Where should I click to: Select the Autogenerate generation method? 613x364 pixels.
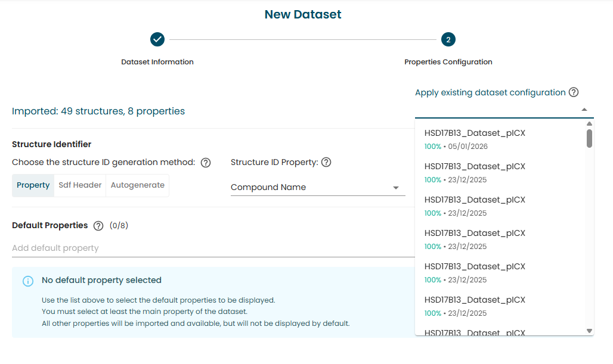[138, 185]
